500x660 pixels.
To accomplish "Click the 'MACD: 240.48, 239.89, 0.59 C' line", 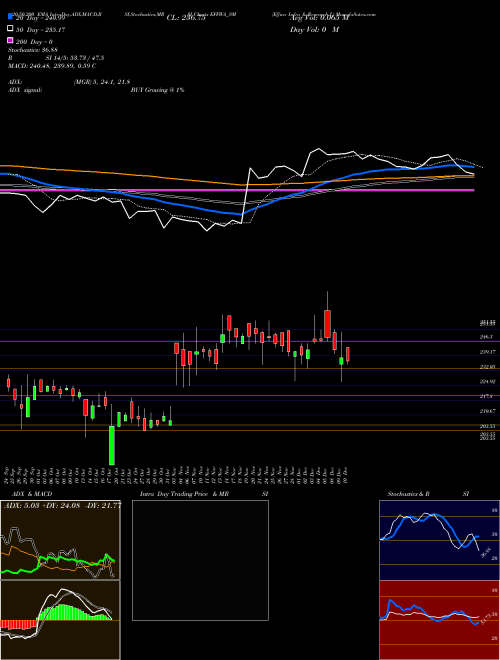I will pos(52,66).
